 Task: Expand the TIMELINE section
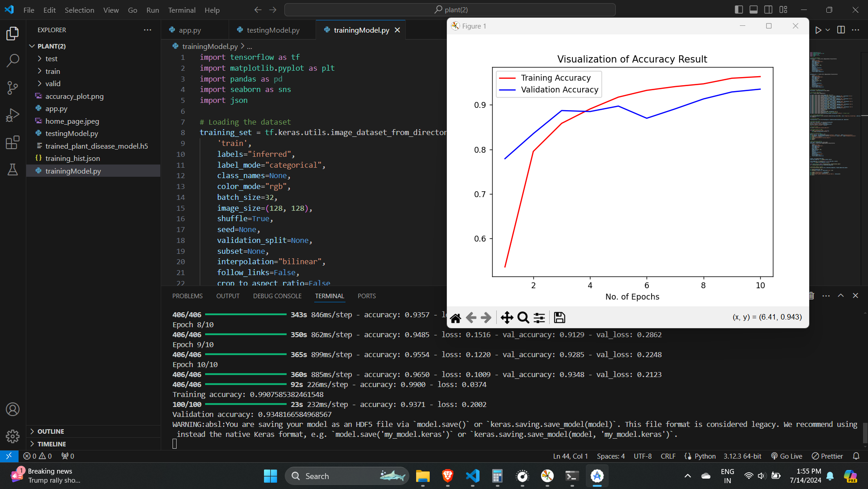[52, 444]
